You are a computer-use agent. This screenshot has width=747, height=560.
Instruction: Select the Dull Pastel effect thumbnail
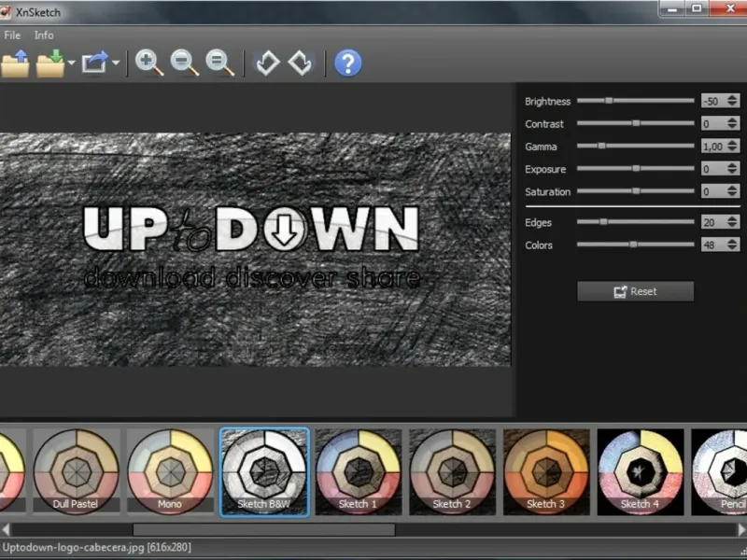pos(76,471)
